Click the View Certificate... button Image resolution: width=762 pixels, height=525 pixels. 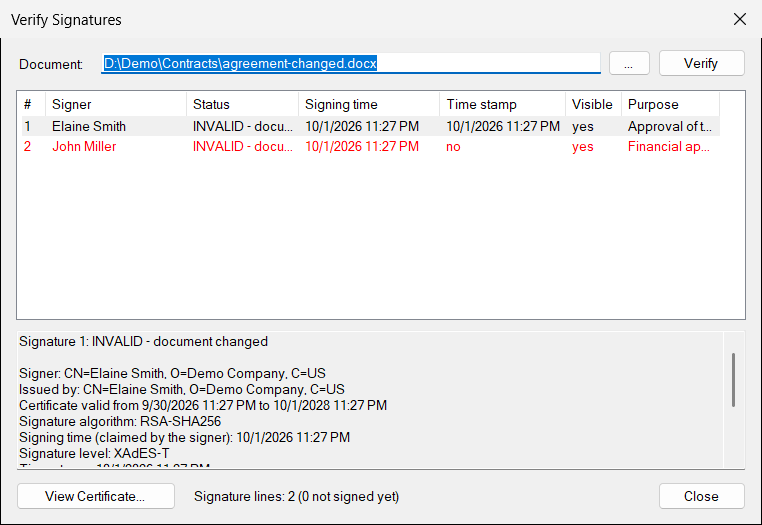(96, 496)
